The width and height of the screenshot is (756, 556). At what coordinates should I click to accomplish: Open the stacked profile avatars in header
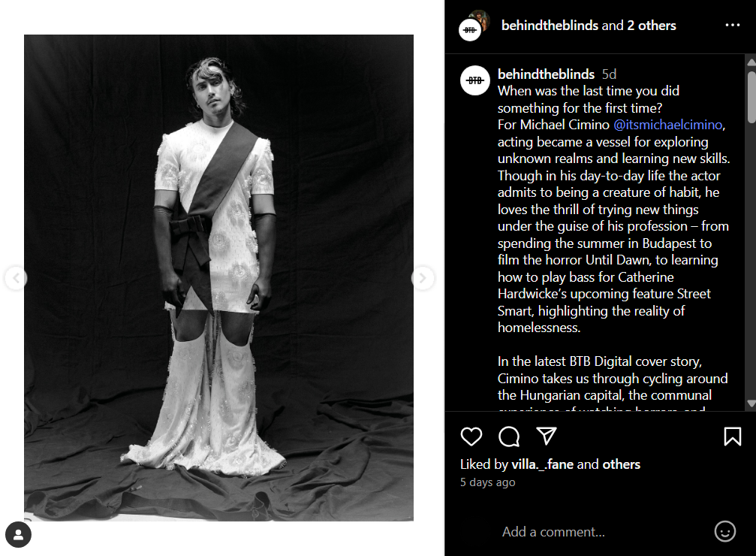(474, 25)
